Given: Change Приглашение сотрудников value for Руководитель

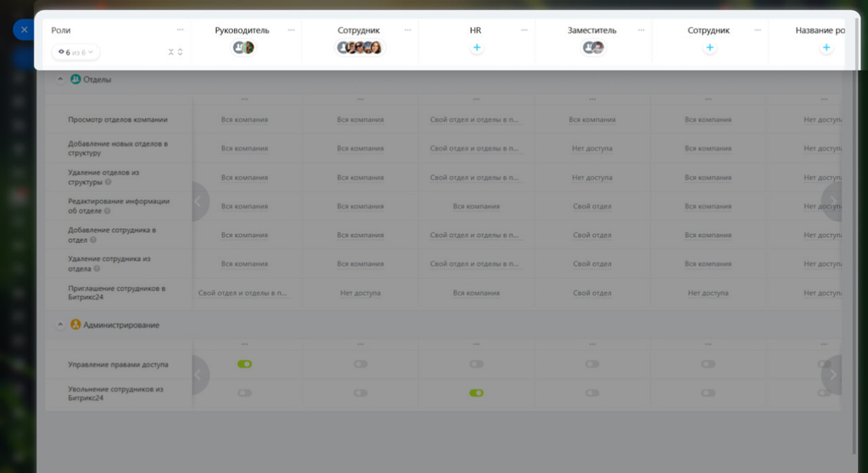Looking at the screenshot, I should [x=244, y=293].
